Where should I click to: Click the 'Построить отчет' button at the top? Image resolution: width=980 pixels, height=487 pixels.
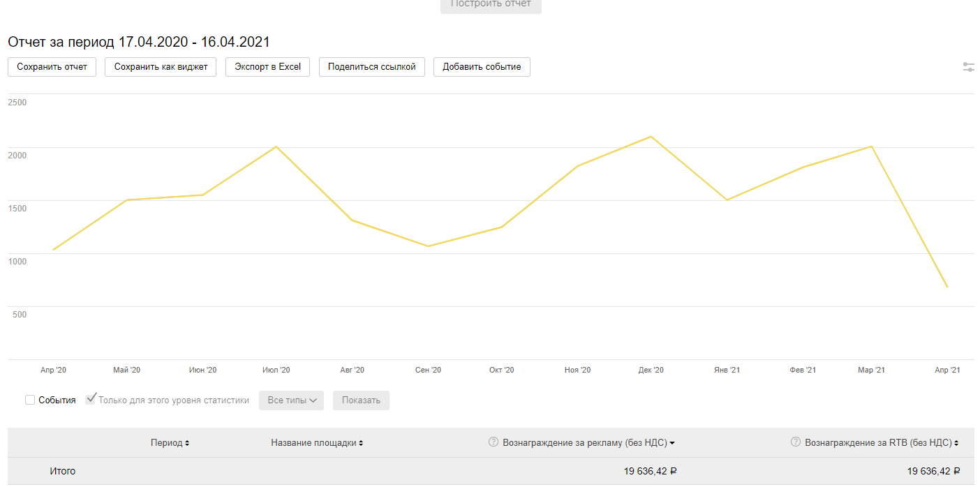(491, 4)
